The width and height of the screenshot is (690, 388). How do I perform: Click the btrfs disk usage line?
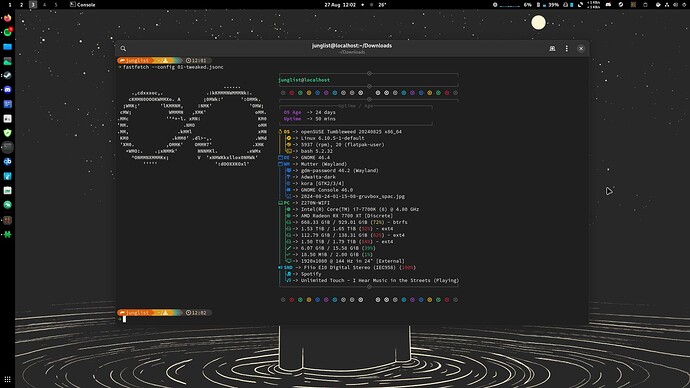[347, 222]
